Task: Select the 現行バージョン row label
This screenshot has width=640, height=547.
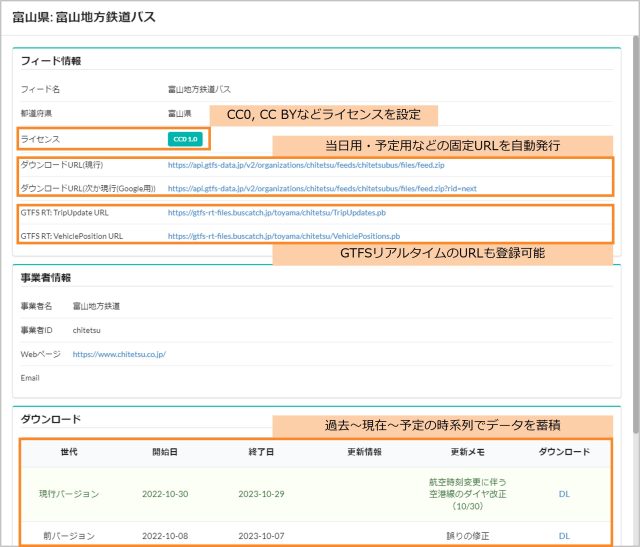Action: (x=69, y=493)
